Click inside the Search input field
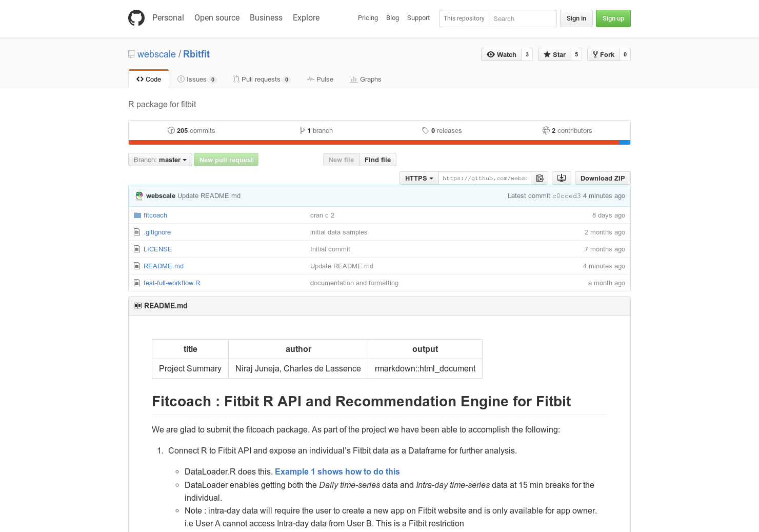Viewport: 759px width, 532px height. click(x=522, y=18)
